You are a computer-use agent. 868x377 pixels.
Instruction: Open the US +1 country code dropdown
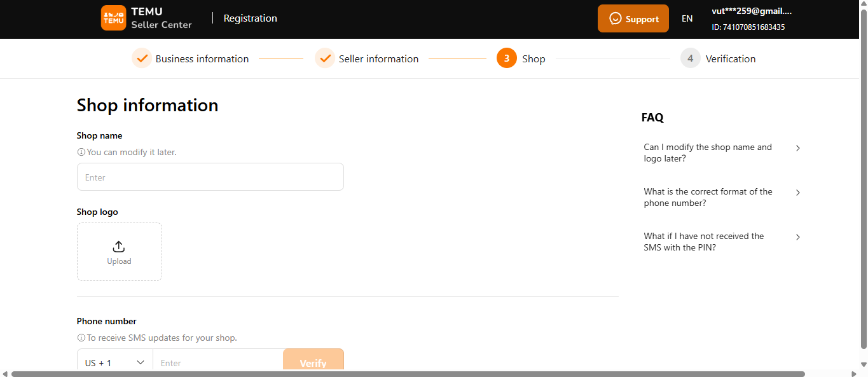pos(114,362)
